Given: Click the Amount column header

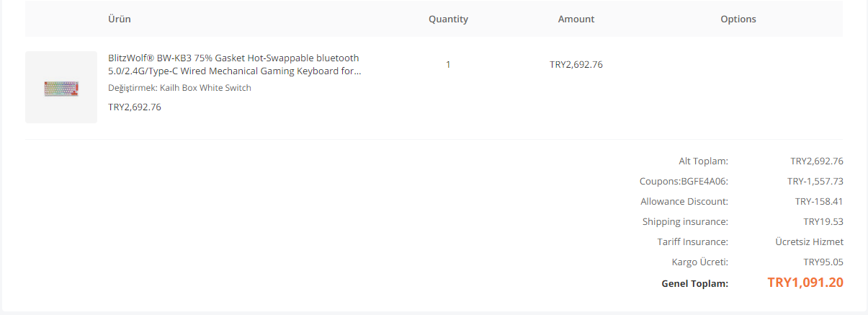Looking at the screenshot, I should pyautogui.click(x=576, y=19).
